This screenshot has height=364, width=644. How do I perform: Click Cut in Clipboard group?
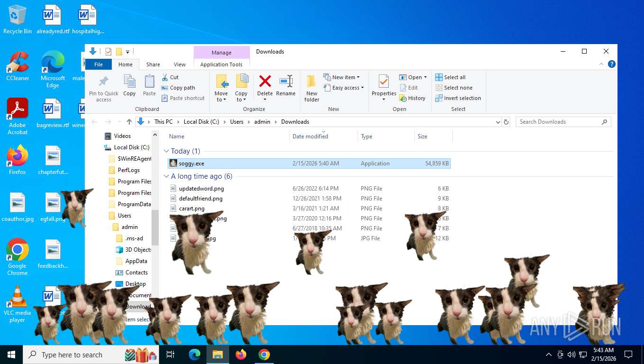click(x=170, y=77)
